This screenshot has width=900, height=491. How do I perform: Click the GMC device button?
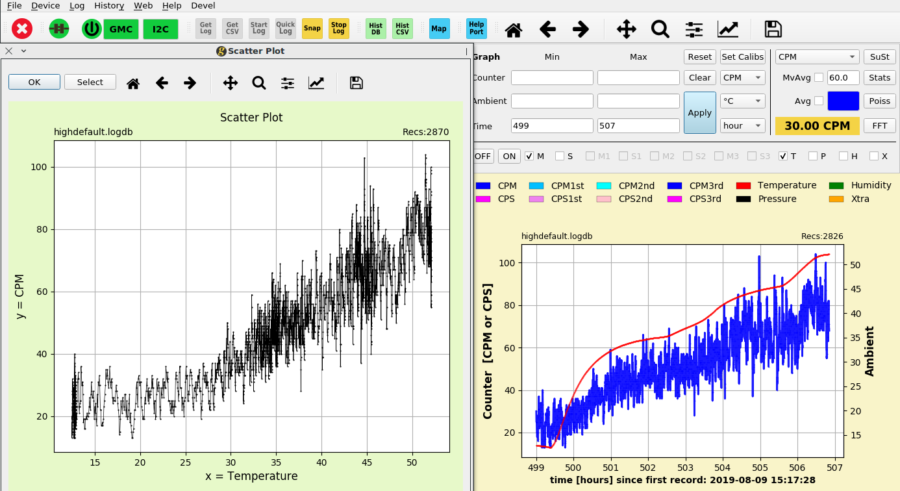tap(121, 29)
